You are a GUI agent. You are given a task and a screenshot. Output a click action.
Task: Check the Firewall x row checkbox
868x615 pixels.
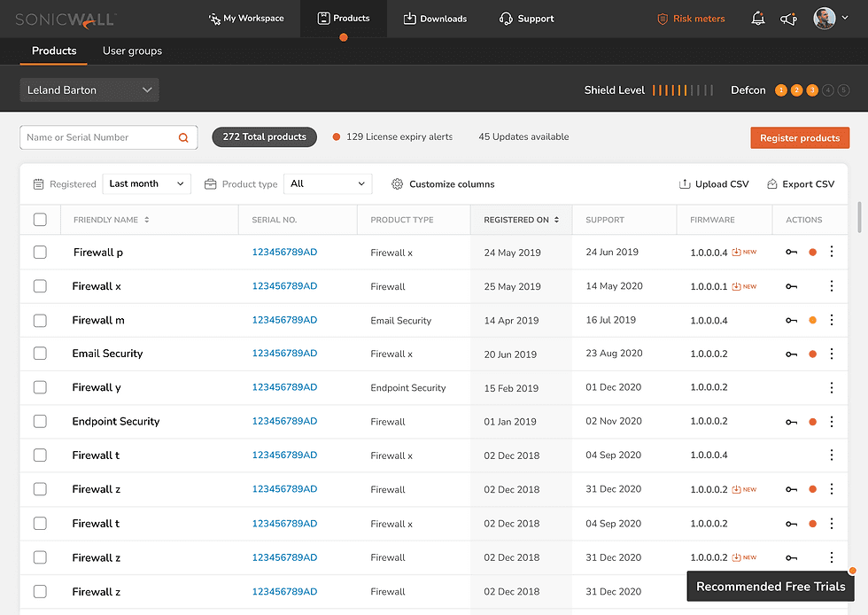[x=40, y=286]
